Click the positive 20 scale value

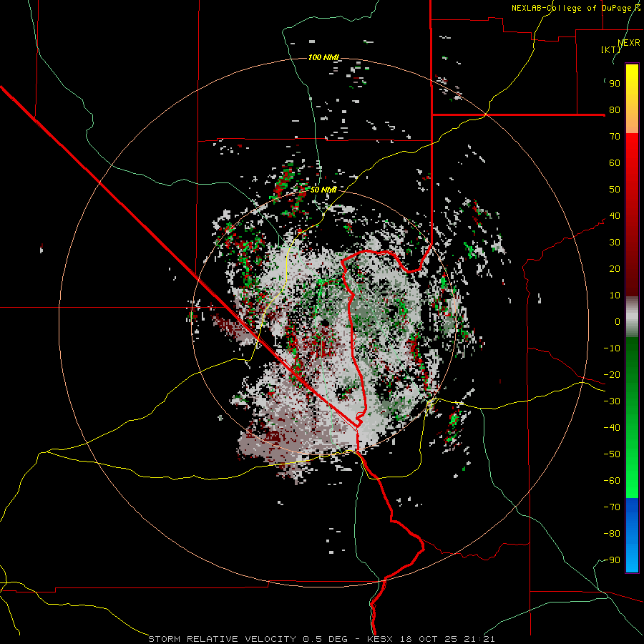[615, 269]
